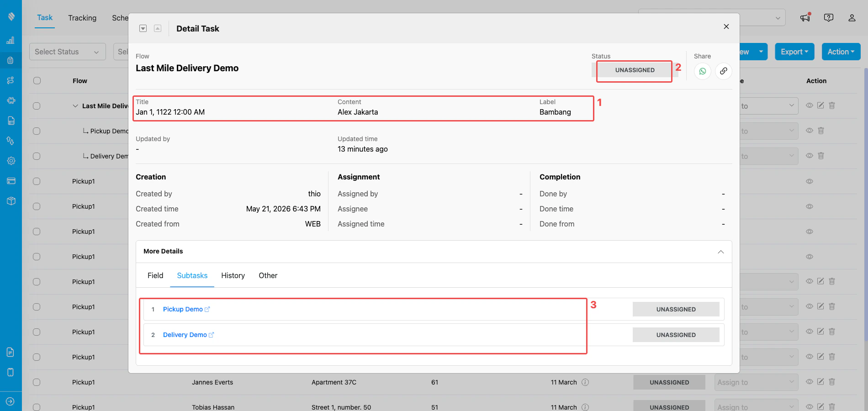Open the Pickup Demo subtask link
The height and width of the screenshot is (411, 868).
(x=183, y=309)
